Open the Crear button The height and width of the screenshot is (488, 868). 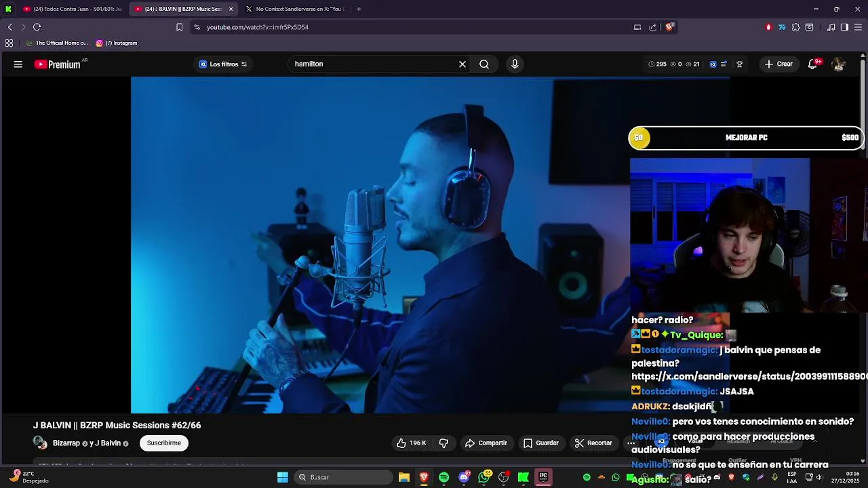(x=778, y=64)
